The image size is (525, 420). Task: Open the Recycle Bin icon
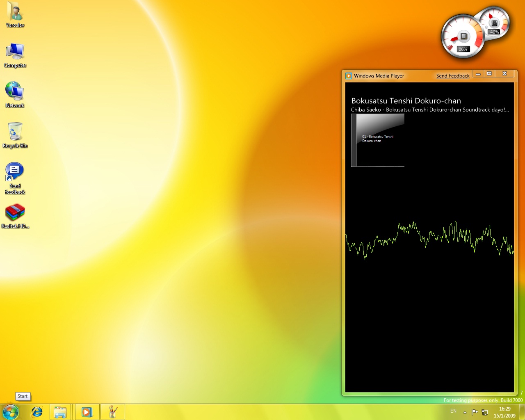15,135
